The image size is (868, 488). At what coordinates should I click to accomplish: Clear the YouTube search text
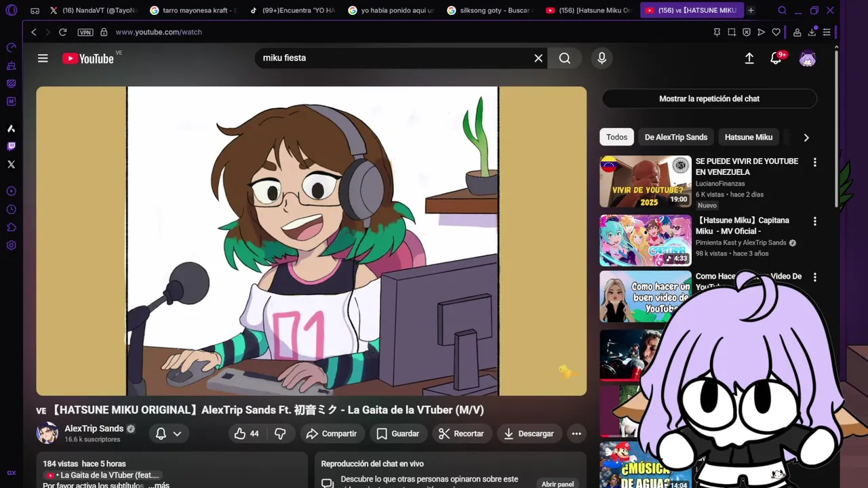538,58
